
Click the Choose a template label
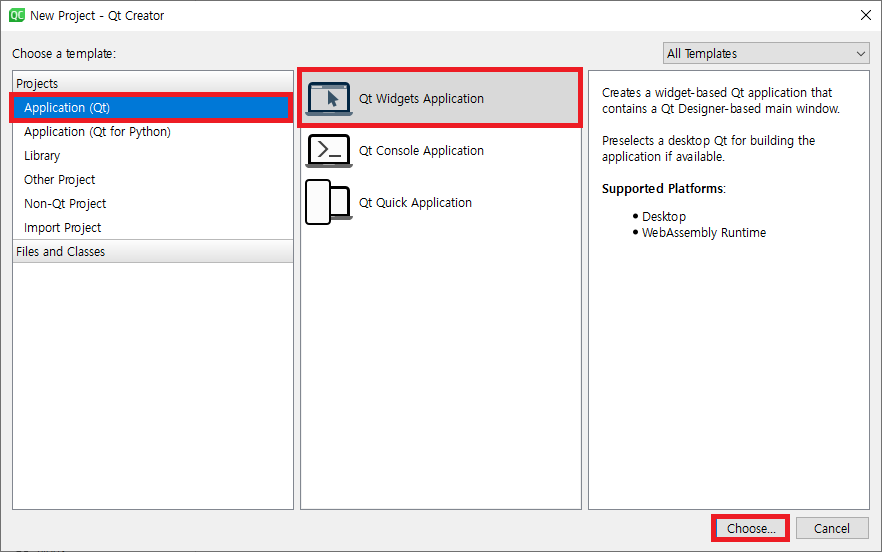[64, 53]
